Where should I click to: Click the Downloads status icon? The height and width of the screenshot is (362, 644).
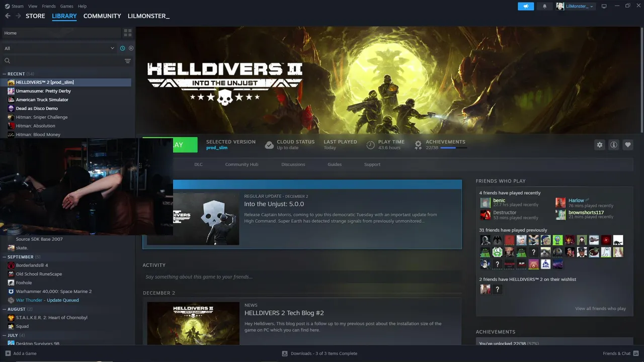click(285, 353)
